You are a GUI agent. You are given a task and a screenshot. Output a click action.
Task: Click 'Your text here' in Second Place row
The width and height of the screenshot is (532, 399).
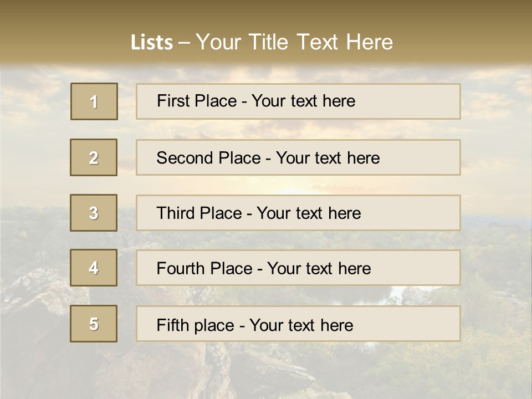point(328,158)
